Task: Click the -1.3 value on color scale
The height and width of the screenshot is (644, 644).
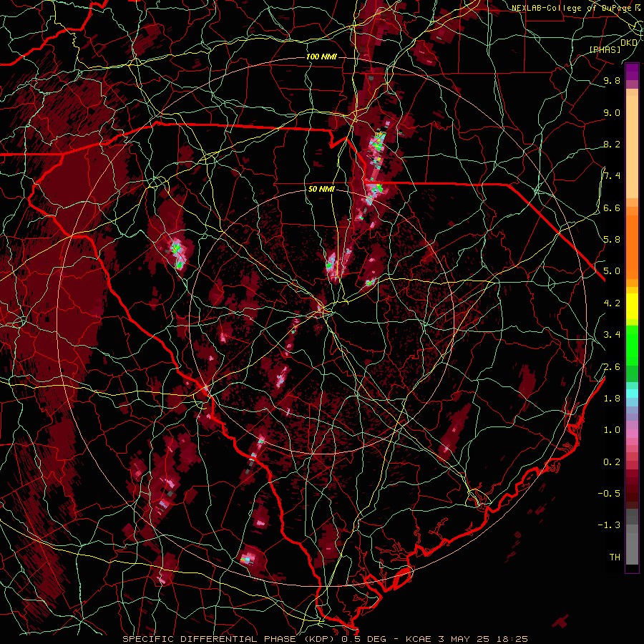Action: [x=609, y=525]
